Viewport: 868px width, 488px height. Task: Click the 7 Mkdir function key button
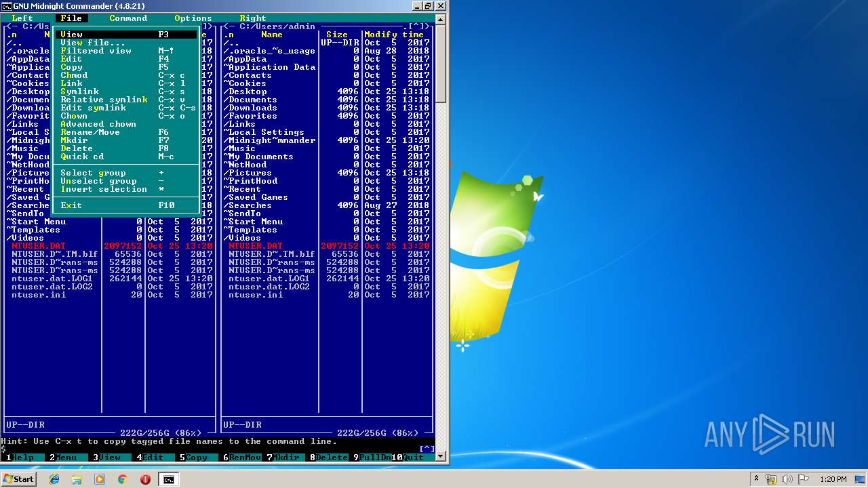tap(285, 457)
